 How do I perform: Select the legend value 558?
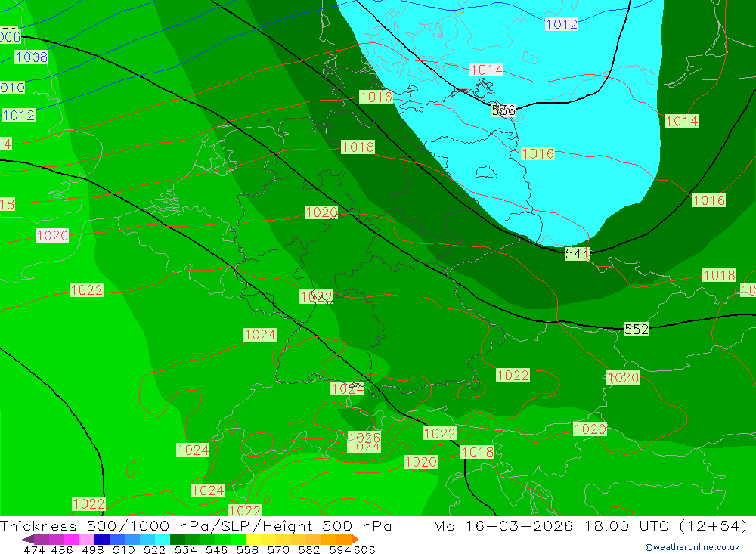pyautogui.click(x=247, y=549)
